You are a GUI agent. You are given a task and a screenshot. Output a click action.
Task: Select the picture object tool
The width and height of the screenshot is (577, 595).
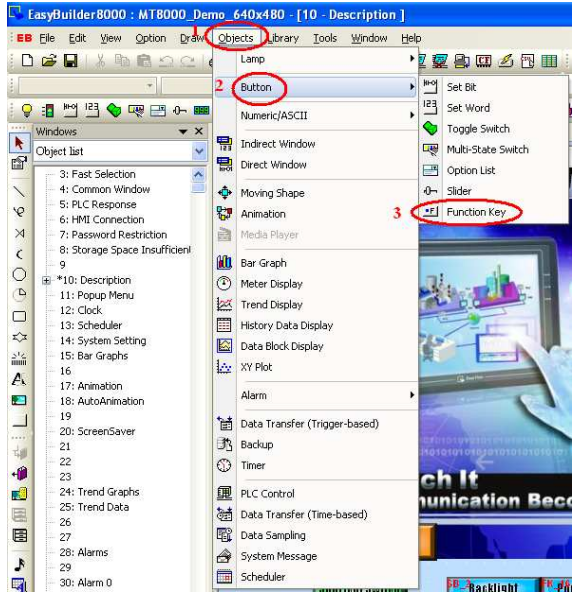point(19,400)
